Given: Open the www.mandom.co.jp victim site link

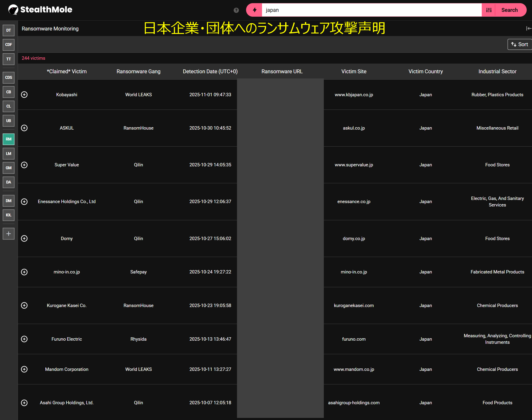Looking at the screenshot, I should tap(353, 369).
